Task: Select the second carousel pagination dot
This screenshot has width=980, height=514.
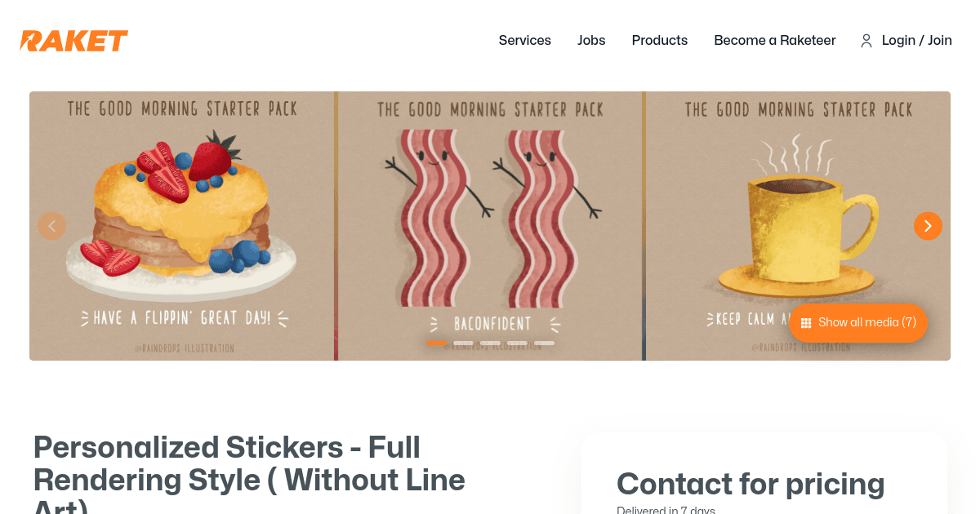Action: [x=464, y=343]
